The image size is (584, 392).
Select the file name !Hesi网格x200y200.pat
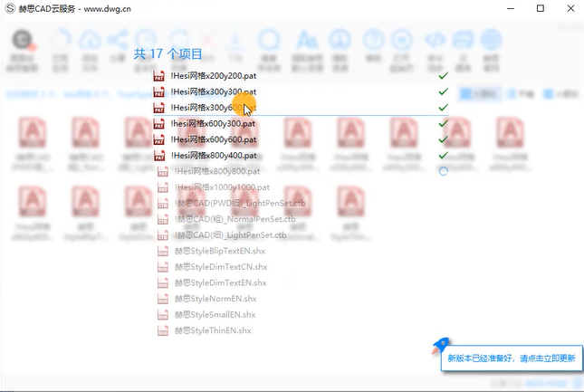pyautogui.click(x=214, y=76)
